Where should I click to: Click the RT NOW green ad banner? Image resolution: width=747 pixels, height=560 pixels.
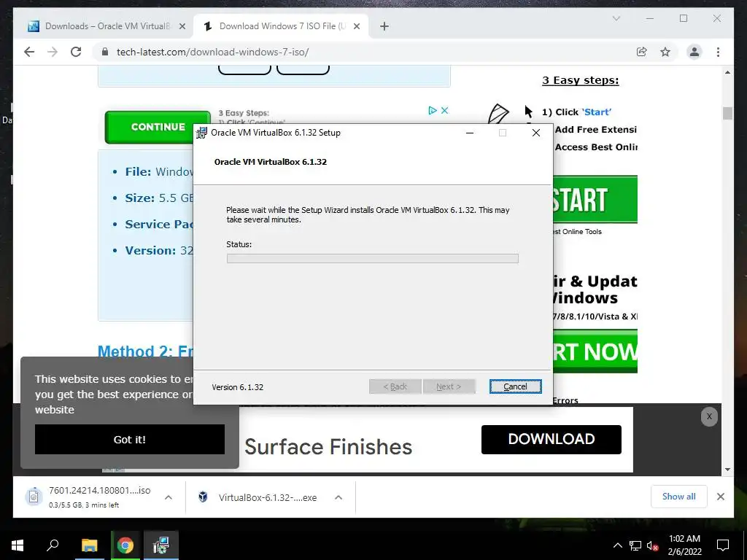[595, 351]
